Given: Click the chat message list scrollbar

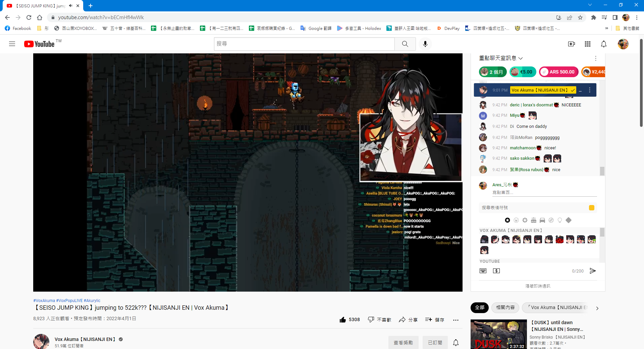Looking at the screenshot, I should [602, 171].
